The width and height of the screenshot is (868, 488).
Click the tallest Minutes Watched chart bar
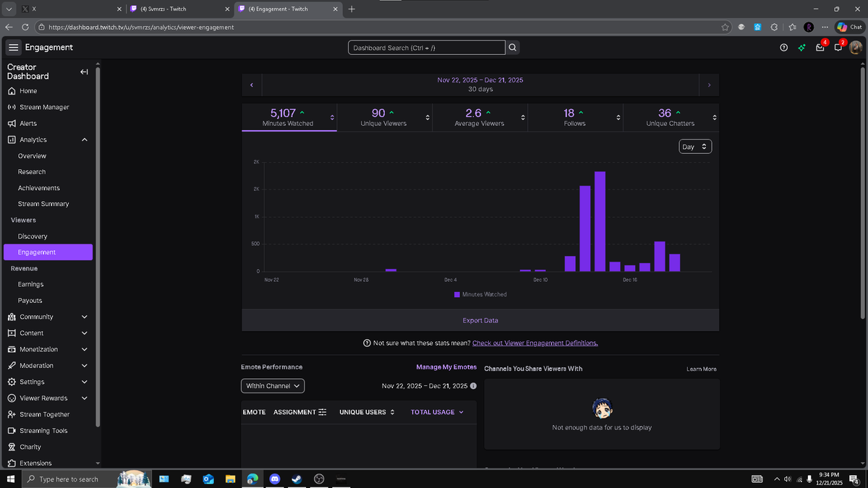pos(600,221)
